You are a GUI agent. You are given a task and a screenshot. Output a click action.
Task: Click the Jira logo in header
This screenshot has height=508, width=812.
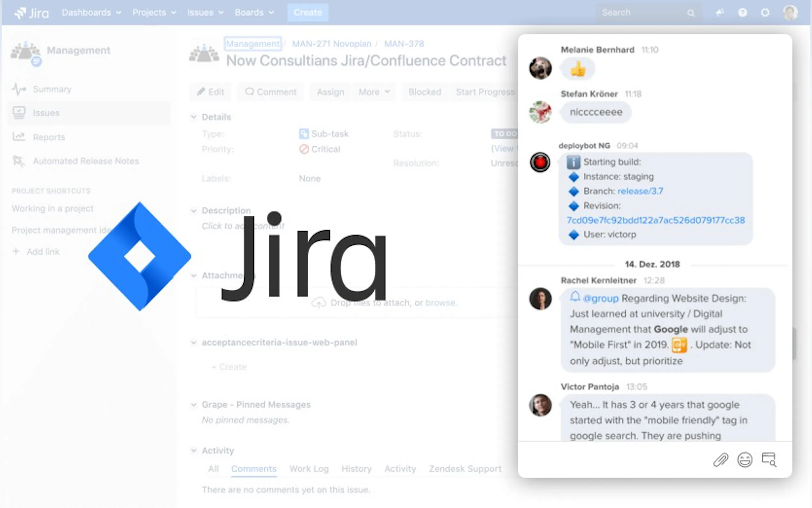[32, 13]
